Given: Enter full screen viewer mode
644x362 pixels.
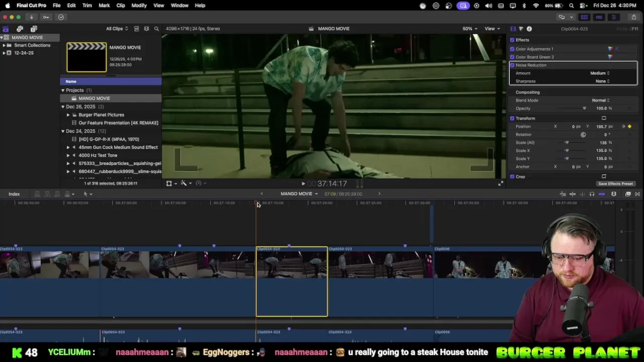Looking at the screenshot, I should (x=500, y=184).
